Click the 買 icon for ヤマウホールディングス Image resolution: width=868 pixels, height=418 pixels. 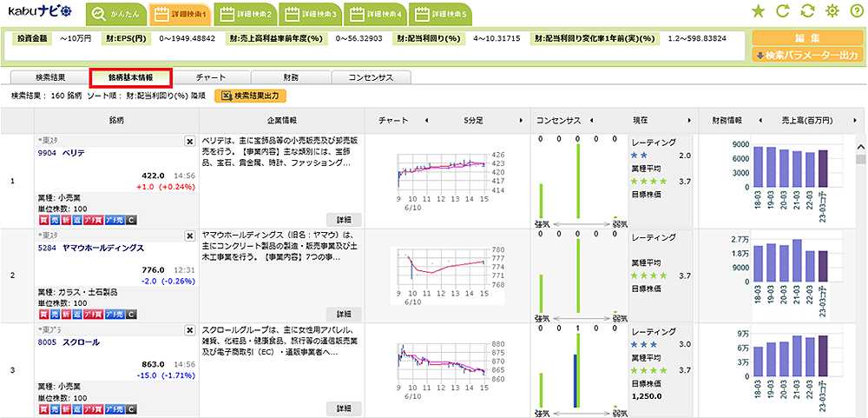[43, 315]
